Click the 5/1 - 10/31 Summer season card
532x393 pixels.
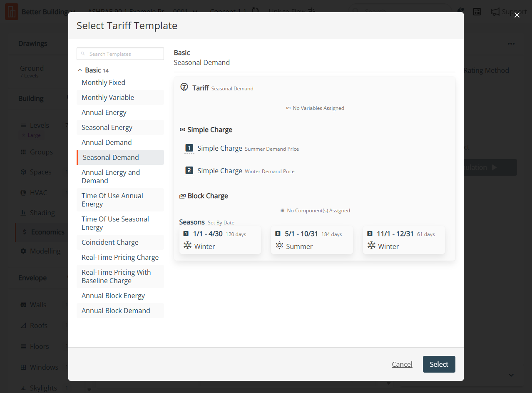312,240
